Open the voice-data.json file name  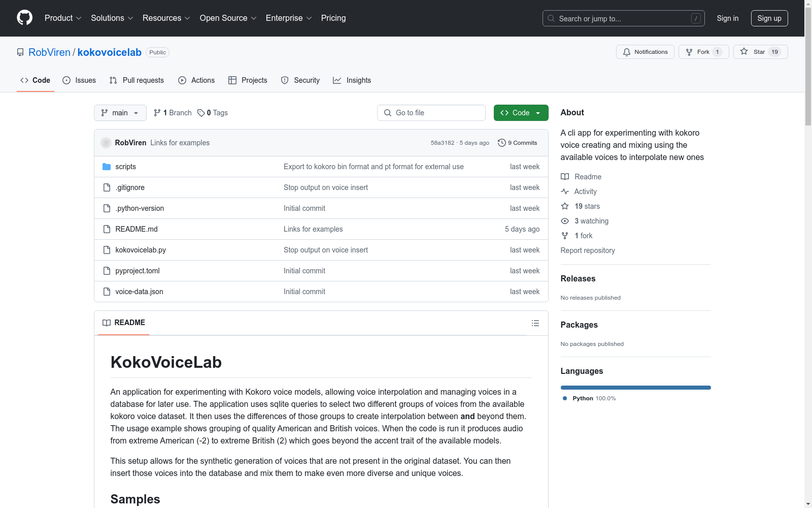click(x=139, y=292)
